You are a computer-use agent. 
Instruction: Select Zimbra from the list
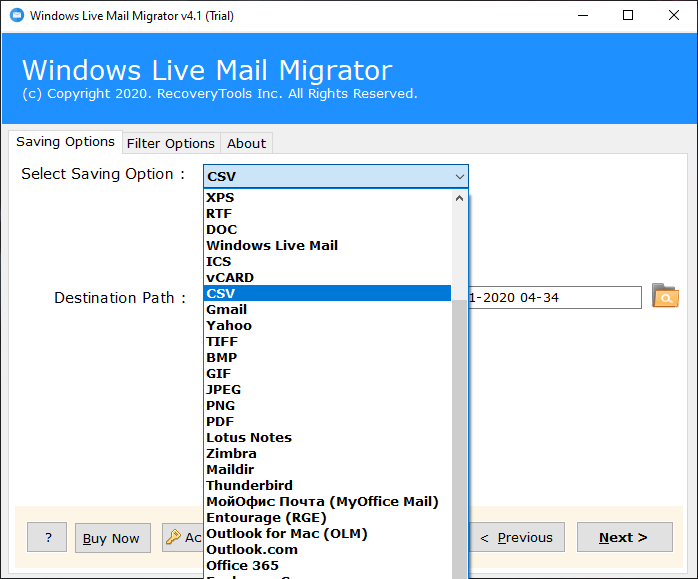coord(327,454)
